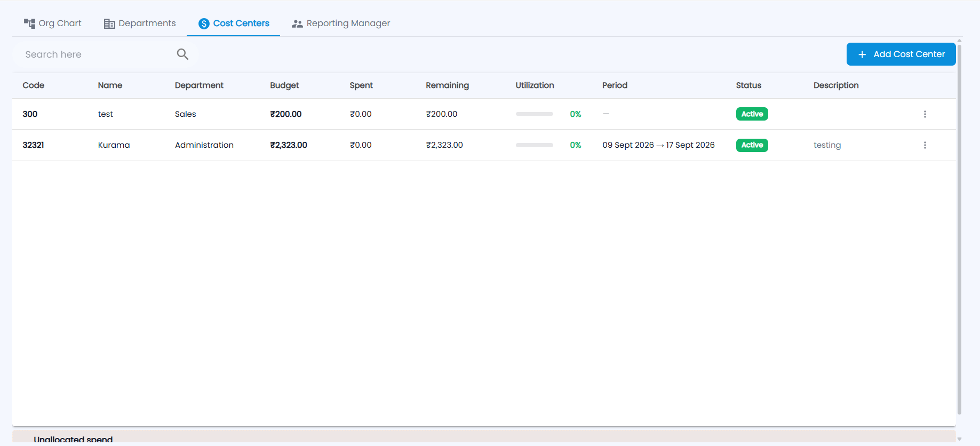Click the Remaining column header
The width and height of the screenshot is (980, 446).
click(x=447, y=85)
